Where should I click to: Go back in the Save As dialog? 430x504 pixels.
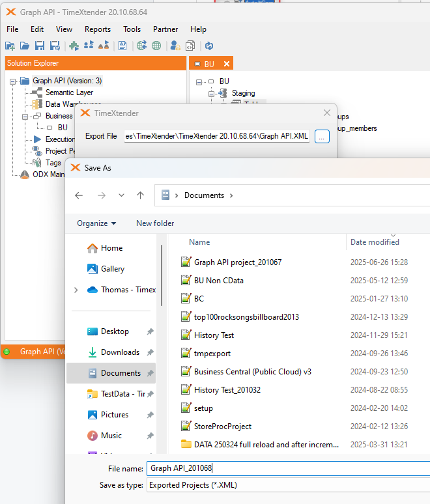[79, 195]
